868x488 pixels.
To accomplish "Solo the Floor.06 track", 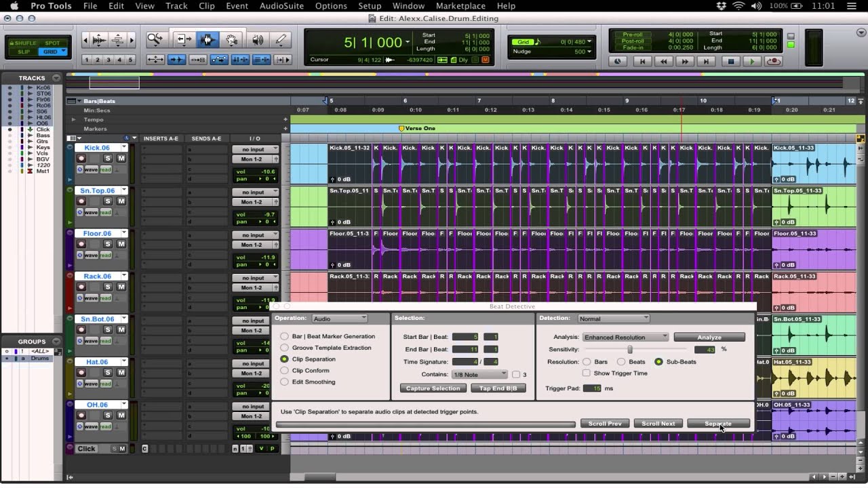I will (107, 244).
